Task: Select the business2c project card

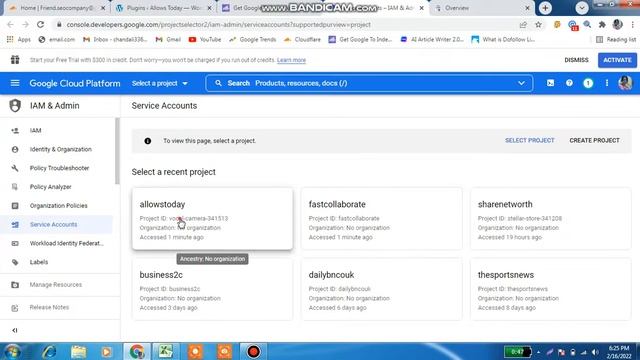Action: click(212, 289)
